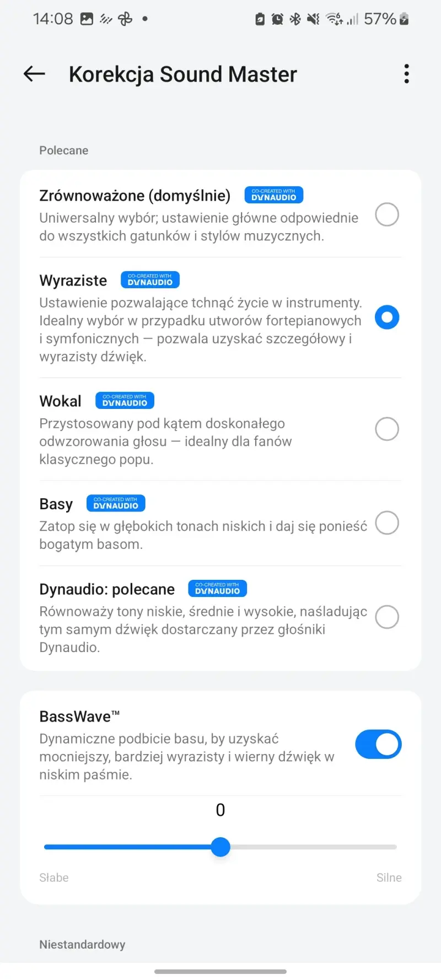This screenshot has width=441, height=980.
Task: Tap the Dynaudio badge next to Basy
Action: (x=116, y=503)
